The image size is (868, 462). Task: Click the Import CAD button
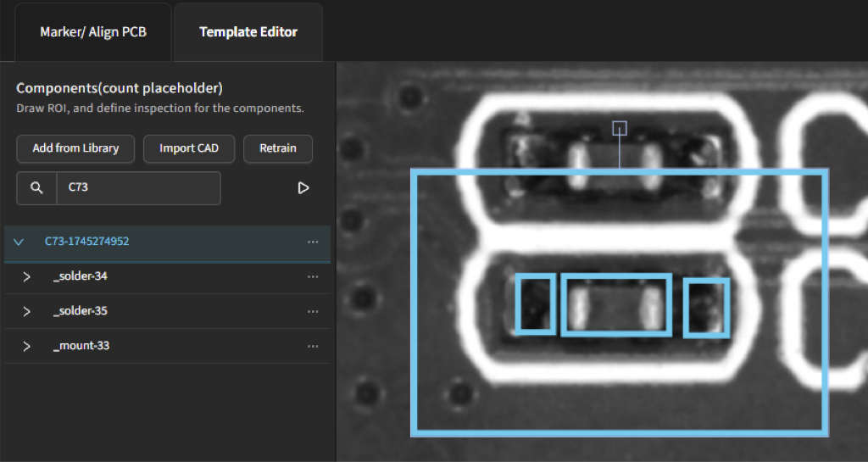[189, 148]
